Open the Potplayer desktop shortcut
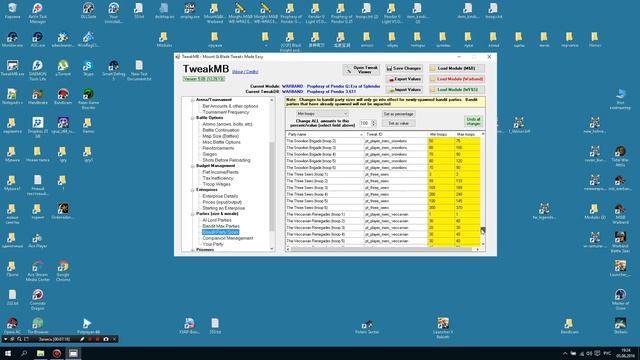640x360 pixels. click(88, 326)
